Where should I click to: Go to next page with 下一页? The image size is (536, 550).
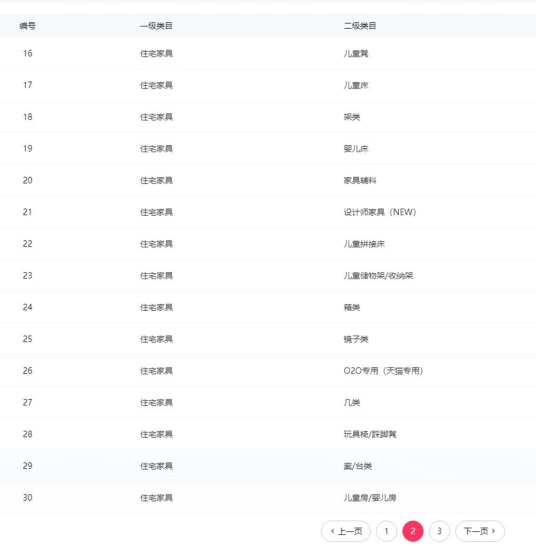480,531
